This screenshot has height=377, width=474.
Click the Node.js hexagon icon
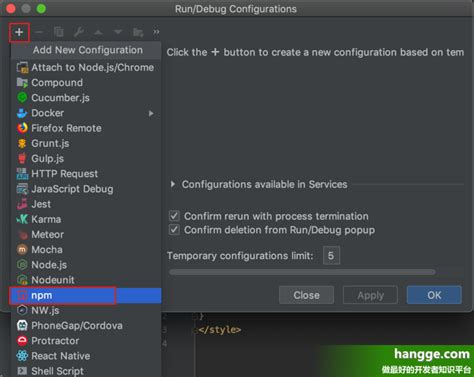[x=22, y=265]
